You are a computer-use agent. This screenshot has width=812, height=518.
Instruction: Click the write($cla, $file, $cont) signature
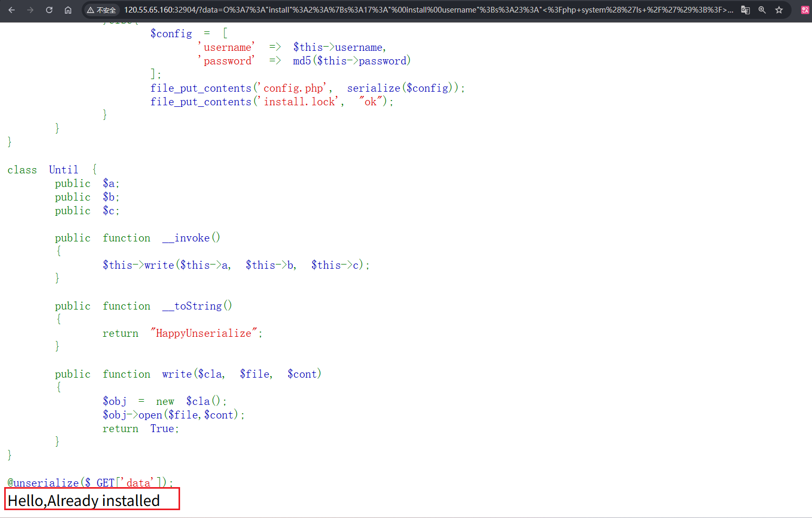point(241,374)
